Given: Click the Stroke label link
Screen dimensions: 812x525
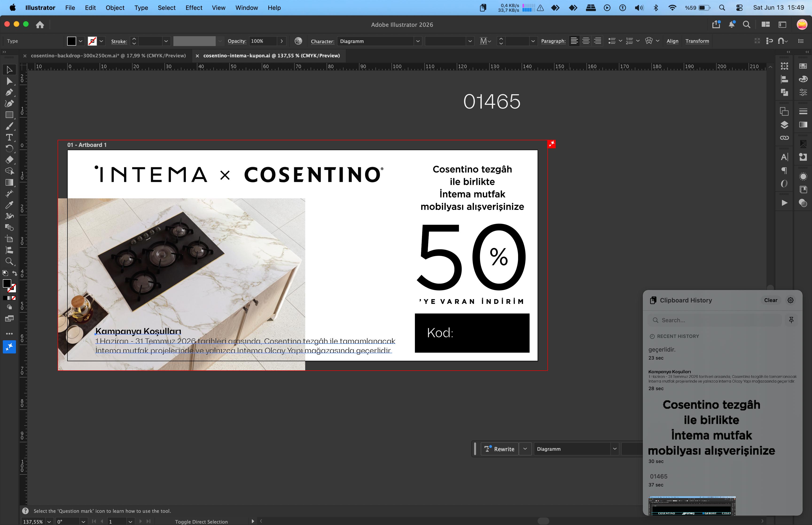Looking at the screenshot, I should [x=119, y=41].
